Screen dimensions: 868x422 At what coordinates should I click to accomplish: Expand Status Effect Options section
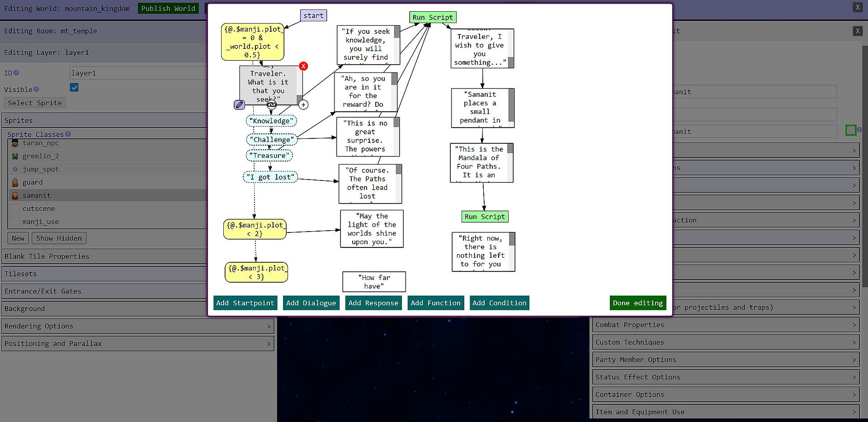point(726,377)
